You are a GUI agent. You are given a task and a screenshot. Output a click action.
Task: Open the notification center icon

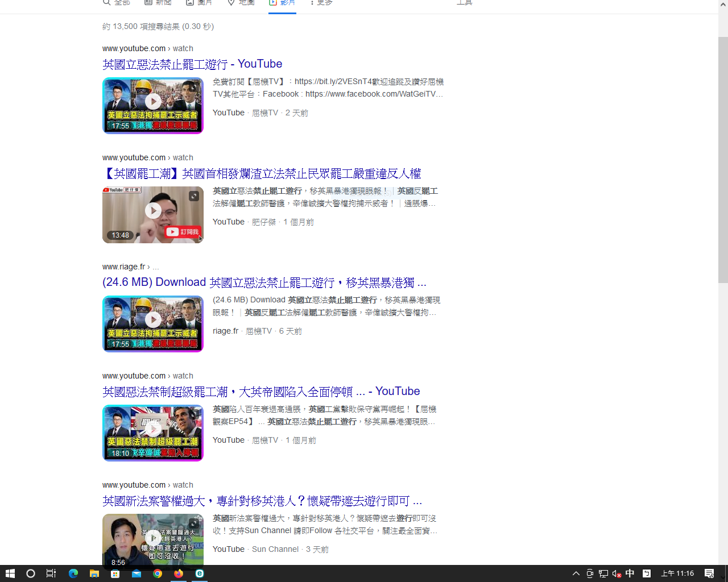709,573
